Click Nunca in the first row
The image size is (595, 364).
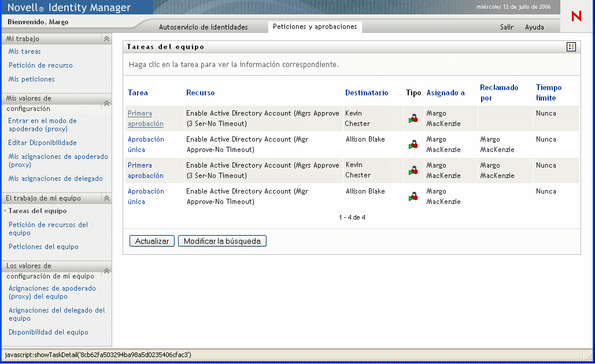click(x=546, y=113)
